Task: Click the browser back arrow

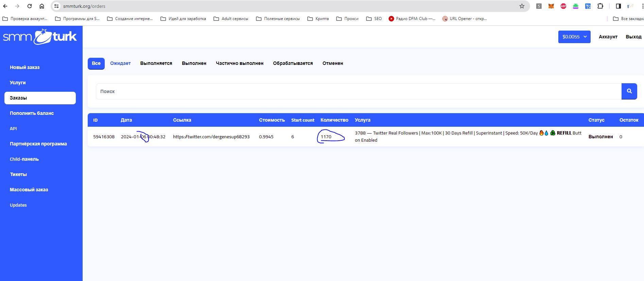Action: [5, 6]
